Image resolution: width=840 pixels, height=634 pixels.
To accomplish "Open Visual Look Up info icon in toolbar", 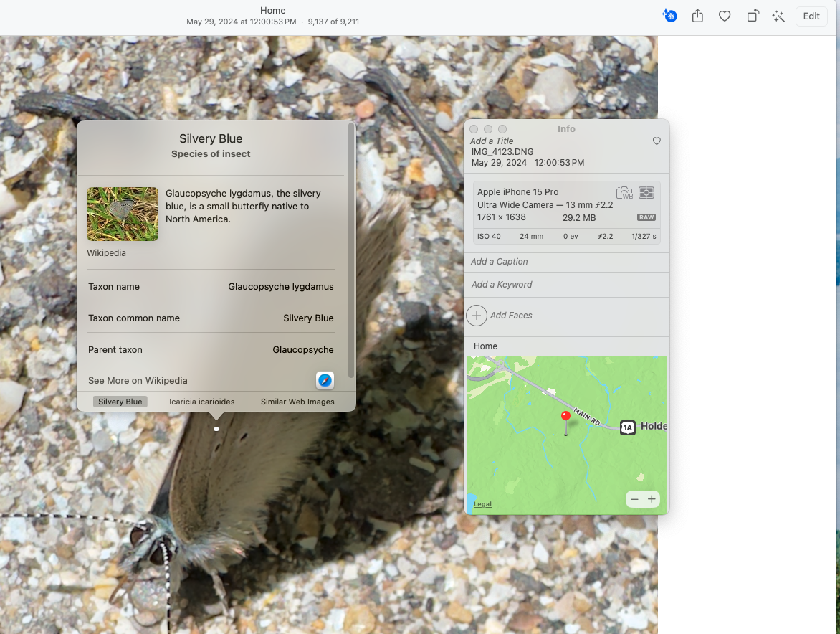I will (x=669, y=16).
